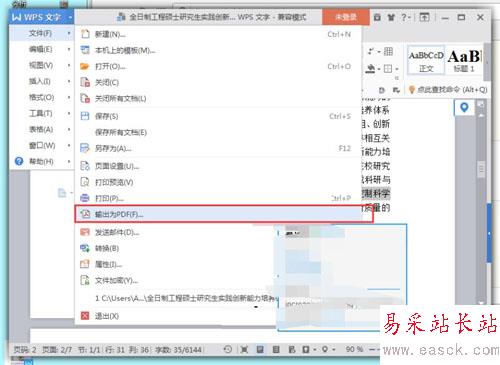Image resolution: width=500 pixels, height=365 pixels.
Task: Click the ribbon collapse icon in title bar
Action: (424, 17)
